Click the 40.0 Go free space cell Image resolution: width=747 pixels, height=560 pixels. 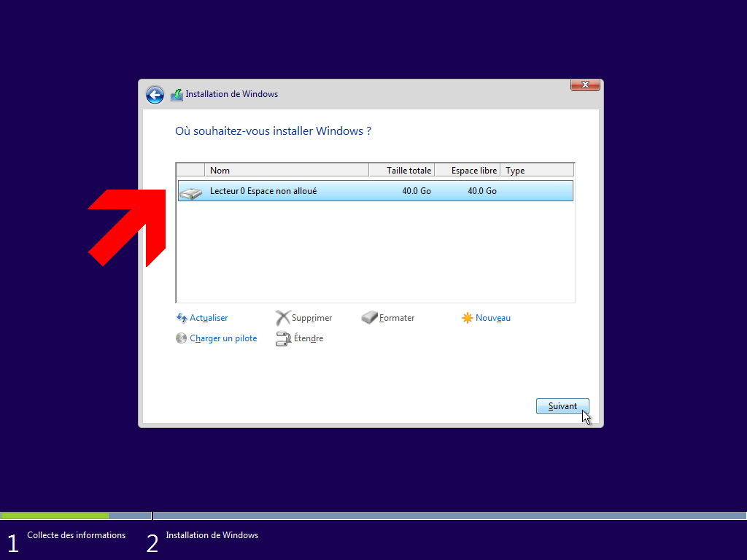coord(482,191)
